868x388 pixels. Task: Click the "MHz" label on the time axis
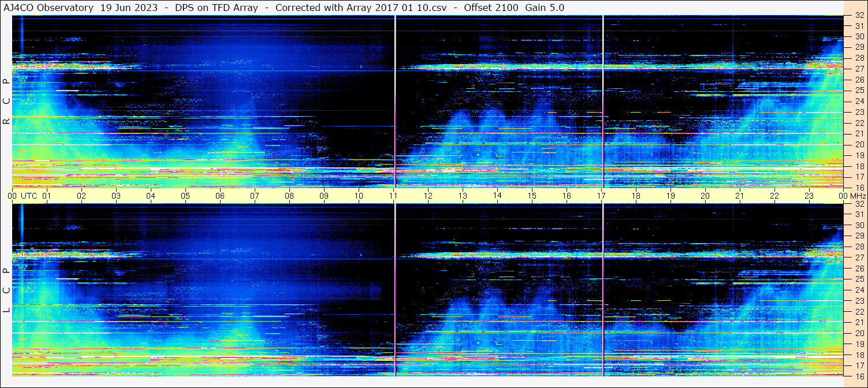click(x=857, y=196)
